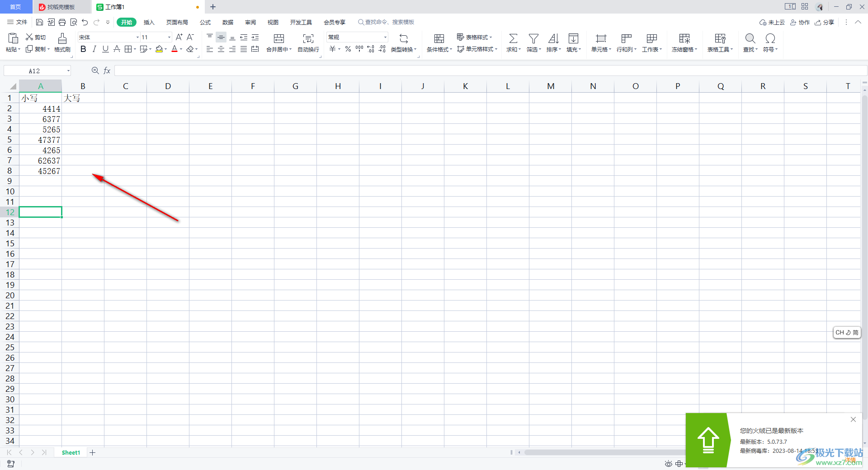Viewport: 868px width, 470px height.
Task: Click the AutoSum (求和) sigma icon
Action: point(513,38)
